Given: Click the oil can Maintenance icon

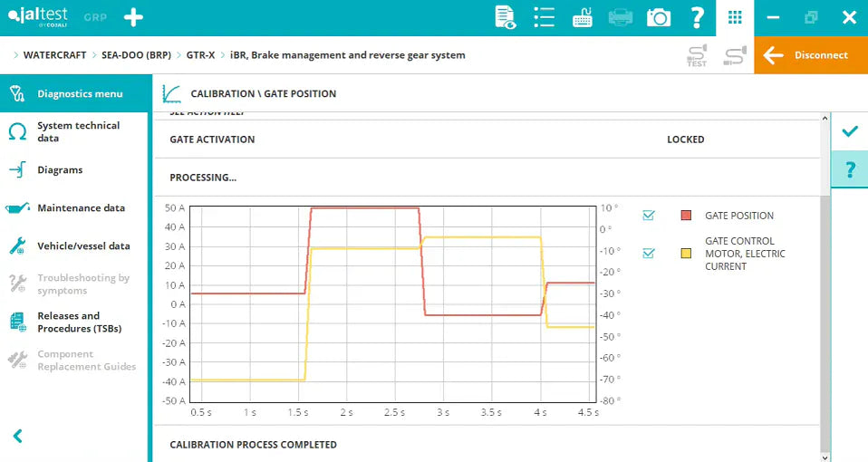Looking at the screenshot, I should [17, 208].
